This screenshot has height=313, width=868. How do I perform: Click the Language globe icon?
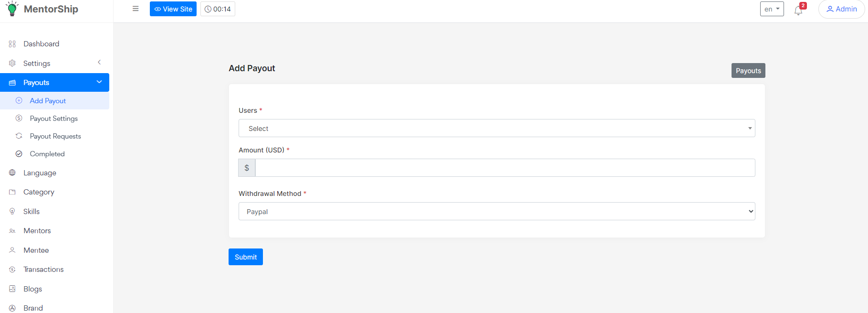pos(12,173)
